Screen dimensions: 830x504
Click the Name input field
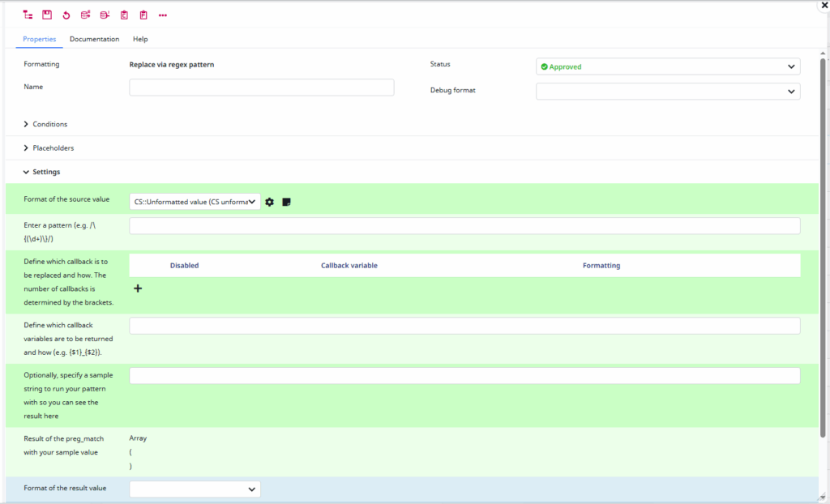coord(261,87)
